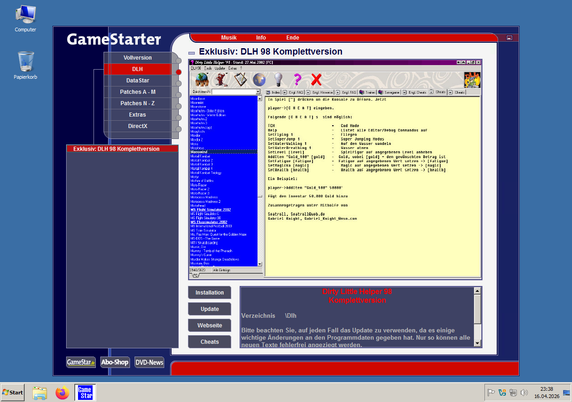Click the description scrollbar up arrow
This screenshot has width=572, height=402.
[x=477, y=290]
